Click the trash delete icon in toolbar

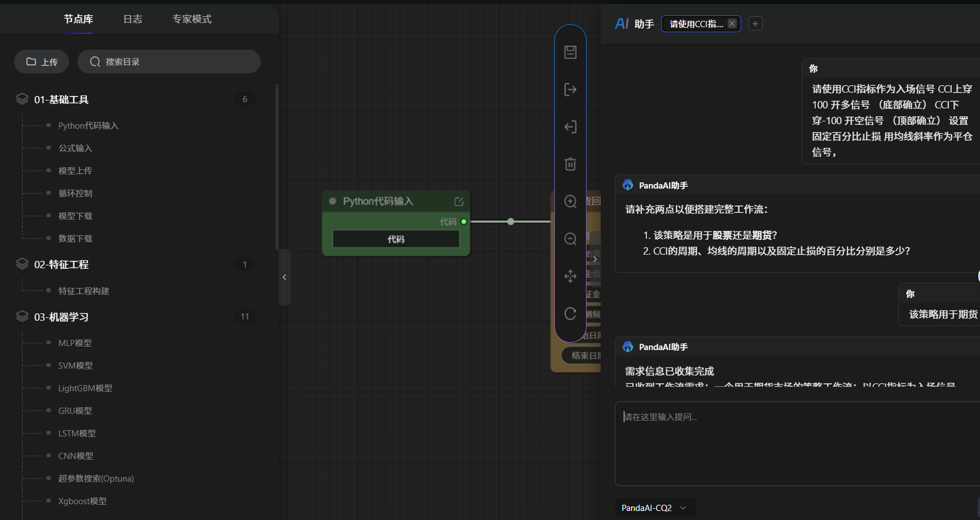point(570,164)
